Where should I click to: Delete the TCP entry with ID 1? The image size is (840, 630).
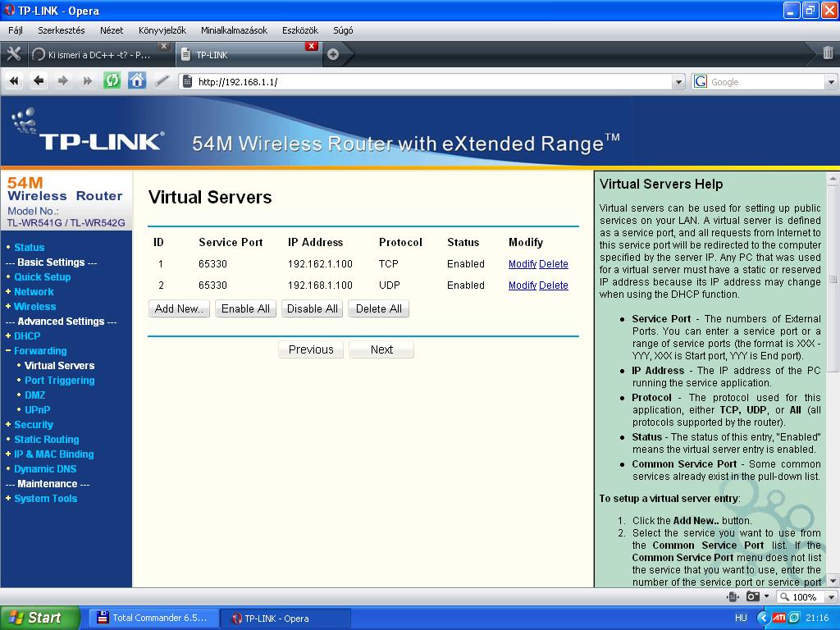pyautogui.click(x=554, y=264)
